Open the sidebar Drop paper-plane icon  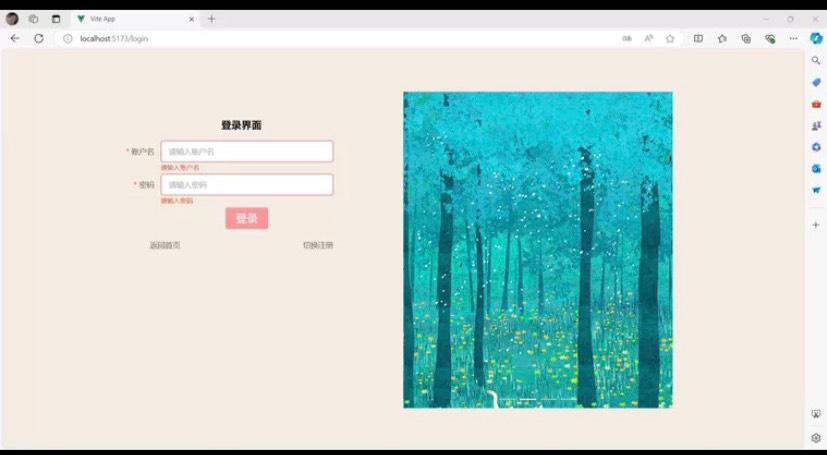click(x=816, y=190)
